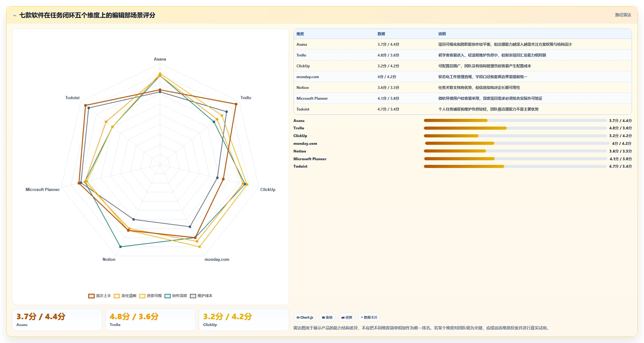This screenshot has height=343, width=644.
Task: Click the Todoist axis label on radar
Action: point(72,98)
